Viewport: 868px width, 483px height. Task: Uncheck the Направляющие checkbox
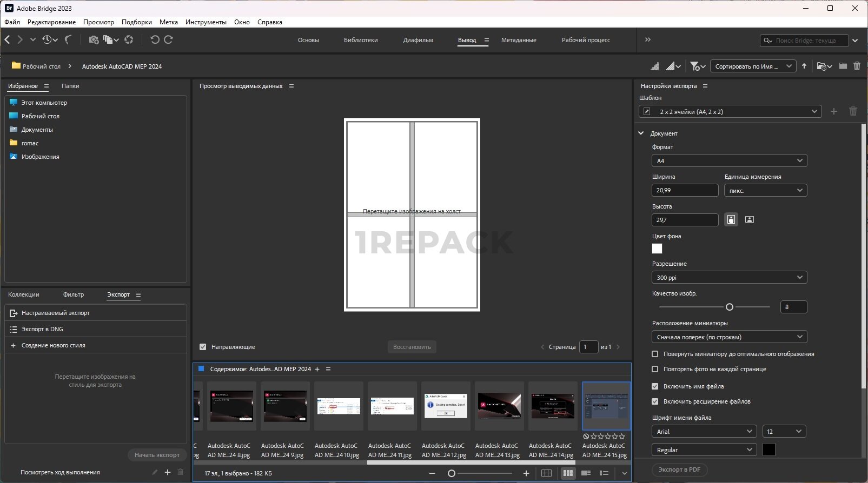[x=203, y=347]
